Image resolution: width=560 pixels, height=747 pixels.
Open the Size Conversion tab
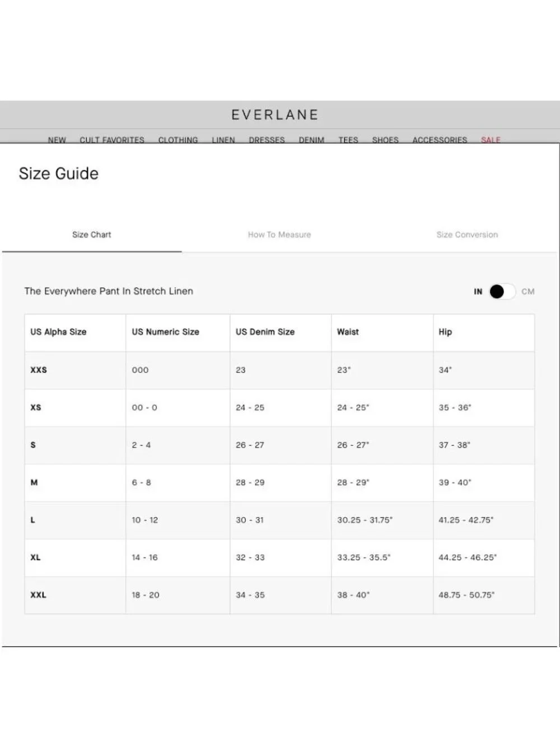[467, 235]
